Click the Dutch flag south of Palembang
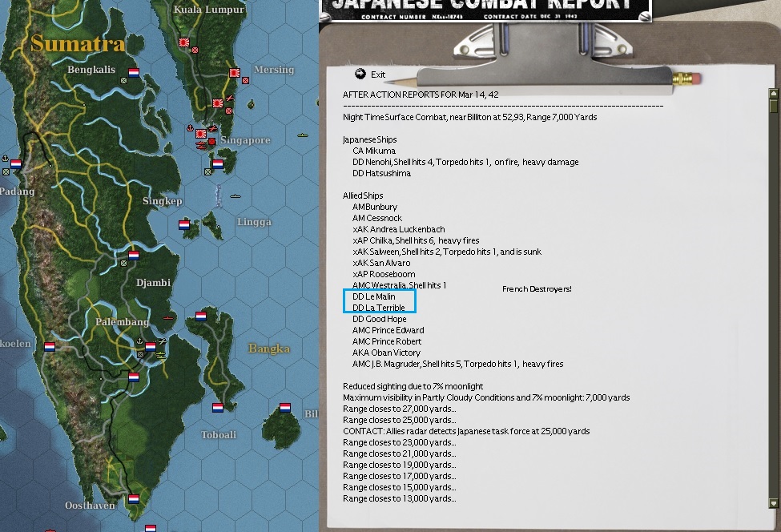The image size is (781, 532). click(134, 377)
